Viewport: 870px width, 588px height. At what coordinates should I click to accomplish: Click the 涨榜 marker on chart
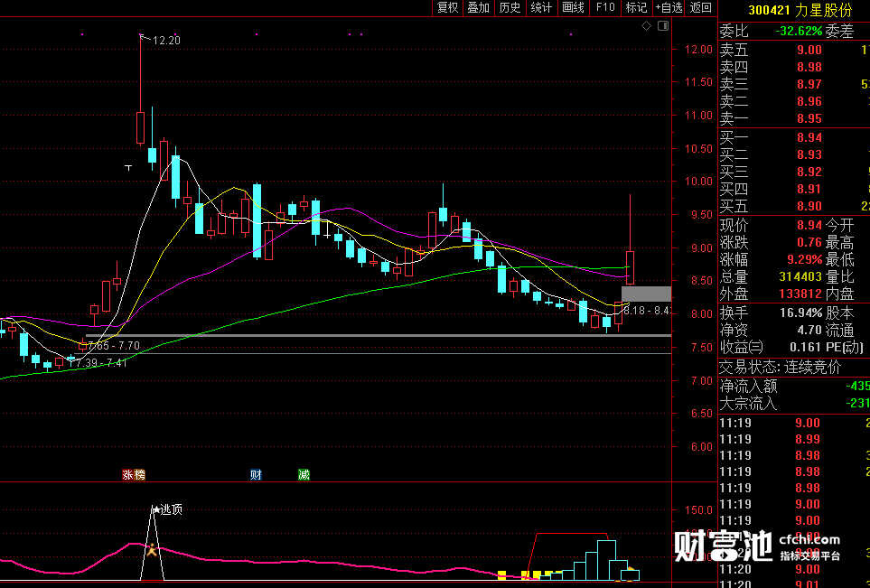click(x=134, y=475)
